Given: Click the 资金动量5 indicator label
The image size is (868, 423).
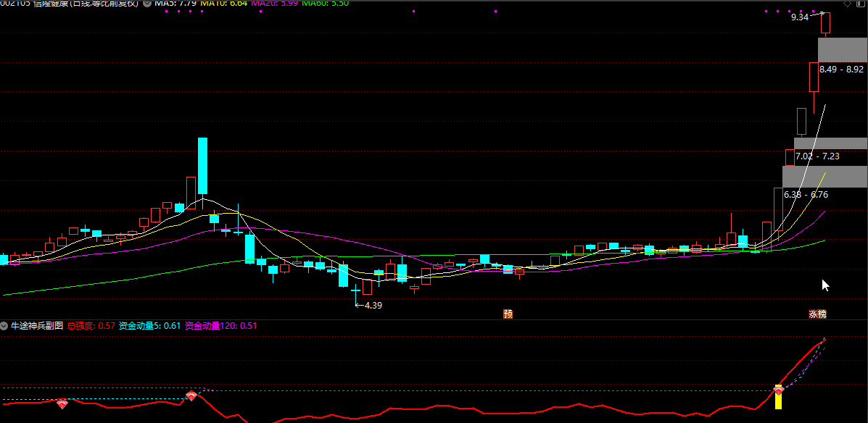Looking at the screenshot, I should pyautogui.click(x=149, y=326).
